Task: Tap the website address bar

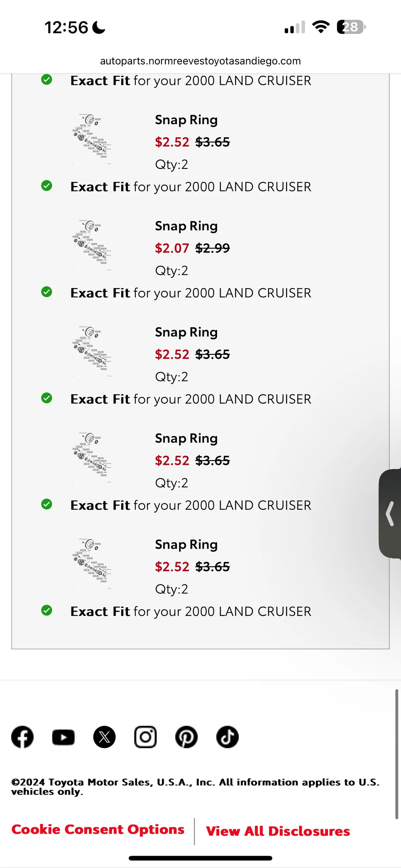Action: [200, 61]
